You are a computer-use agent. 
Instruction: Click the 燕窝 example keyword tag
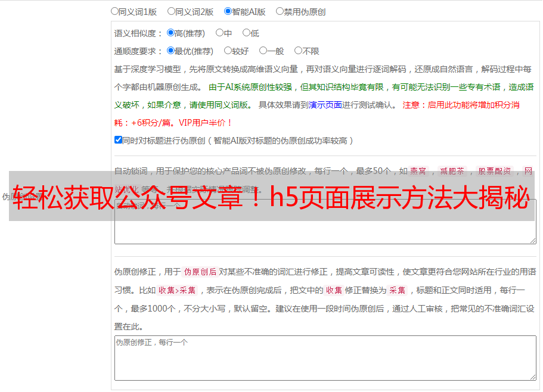(x=418, y=171)
